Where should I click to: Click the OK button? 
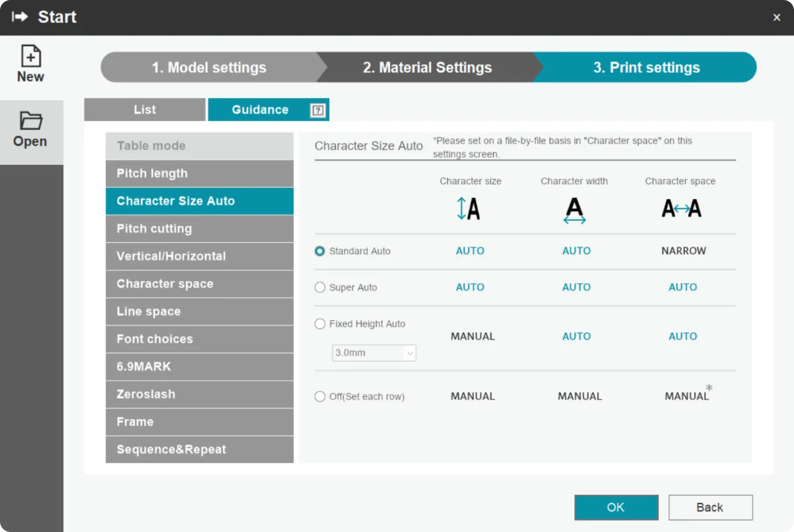click(x=616, y=508)
